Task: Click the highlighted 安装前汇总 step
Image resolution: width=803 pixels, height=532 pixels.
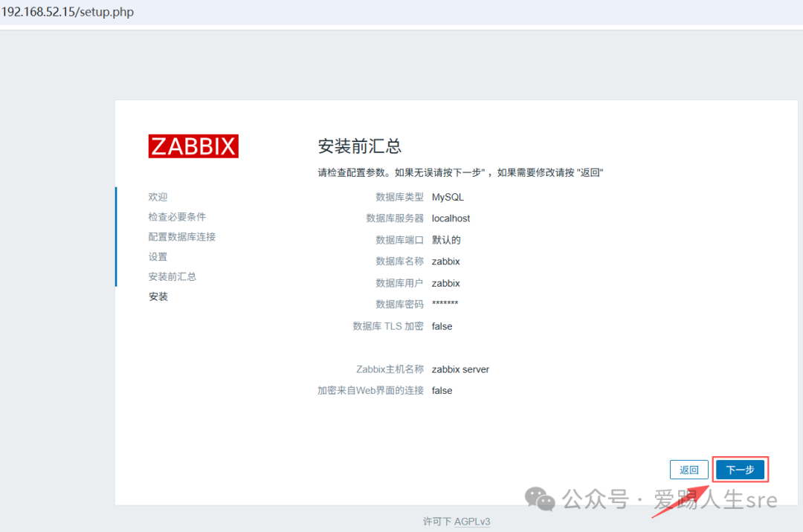Action: [172, 276]
